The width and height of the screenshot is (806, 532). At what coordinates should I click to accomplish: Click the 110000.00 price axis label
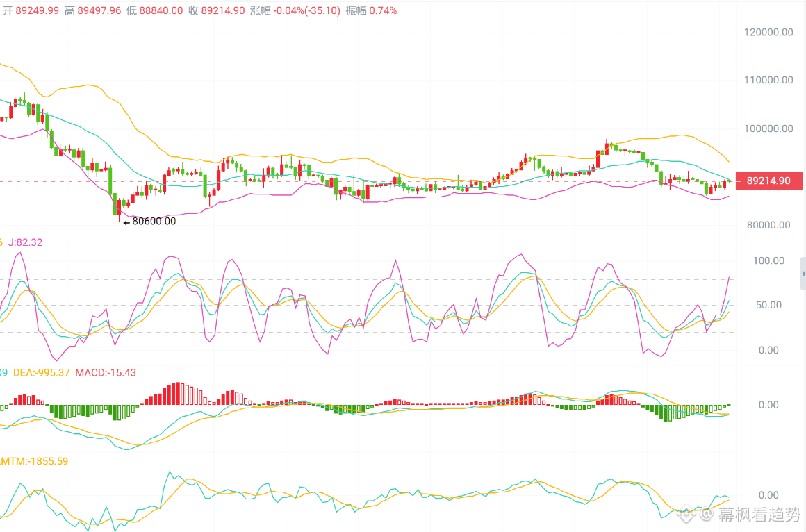pos(768,80)
